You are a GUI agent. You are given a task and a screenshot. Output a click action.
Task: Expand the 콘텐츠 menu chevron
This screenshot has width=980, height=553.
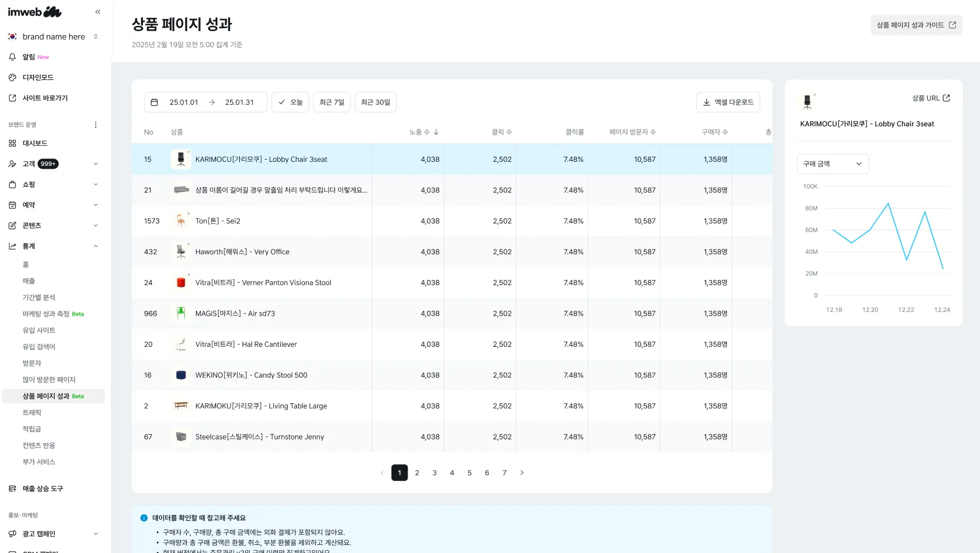96,226
